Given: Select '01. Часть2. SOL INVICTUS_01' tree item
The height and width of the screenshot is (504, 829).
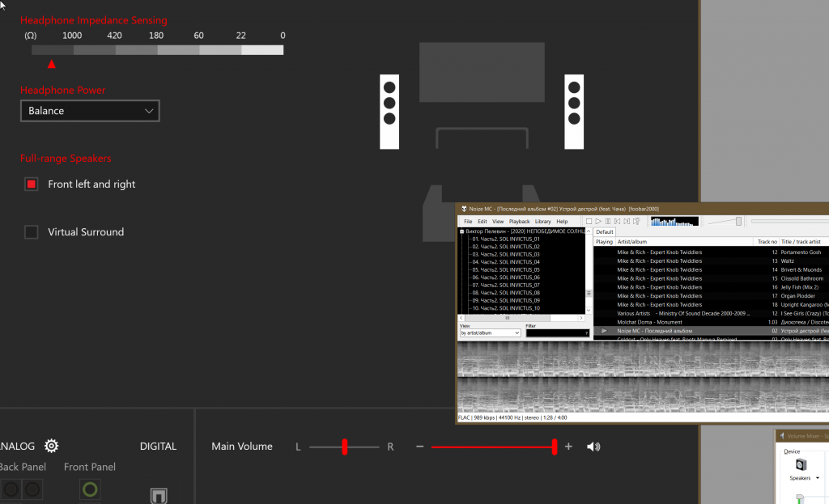Looking at the screenshot, I should tap(506, 239).
